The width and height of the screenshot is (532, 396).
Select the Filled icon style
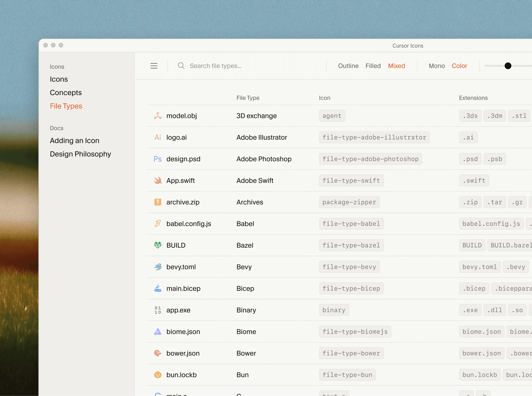(373, 66)
